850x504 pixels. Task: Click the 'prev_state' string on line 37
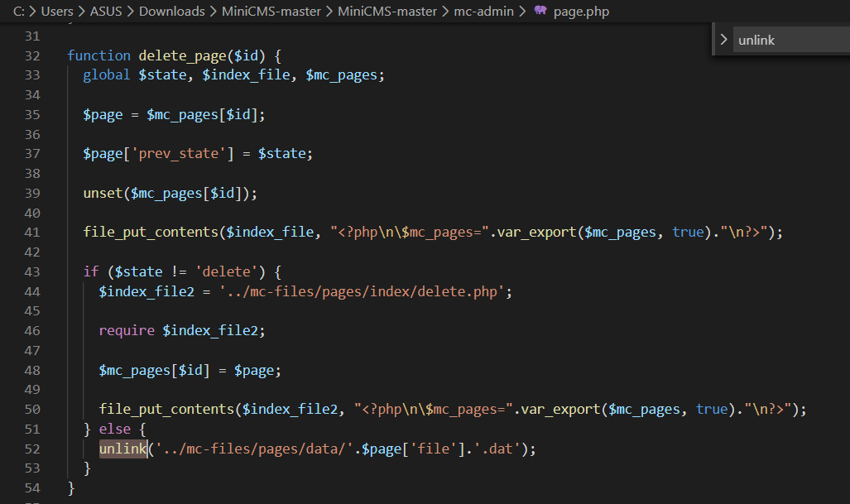178,154
